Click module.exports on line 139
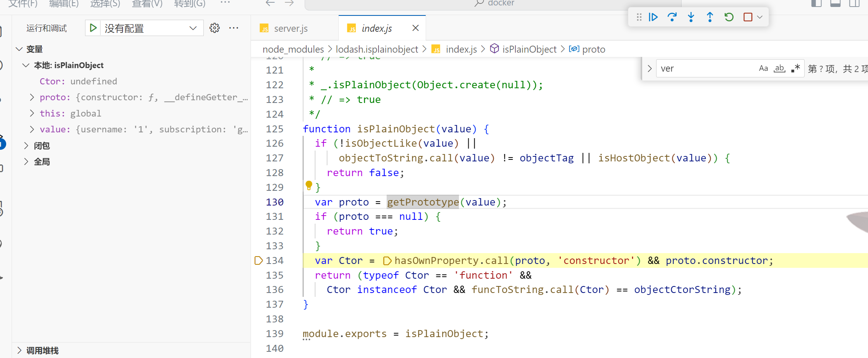868x358 pixels. click(x=344, y=334)
